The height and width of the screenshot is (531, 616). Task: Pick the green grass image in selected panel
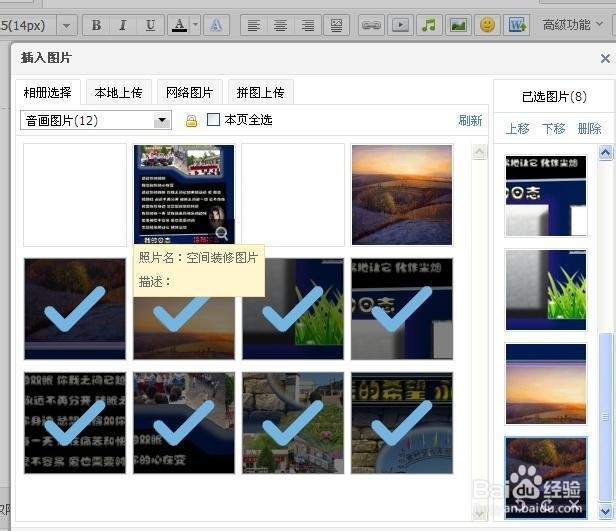pyautogui.click(x=546, y=289)
